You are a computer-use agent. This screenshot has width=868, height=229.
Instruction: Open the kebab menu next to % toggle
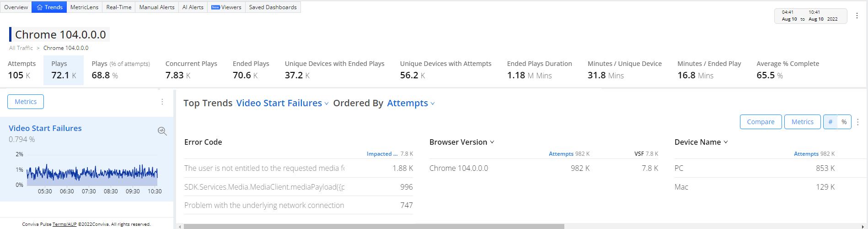click(x=858, y=122)
